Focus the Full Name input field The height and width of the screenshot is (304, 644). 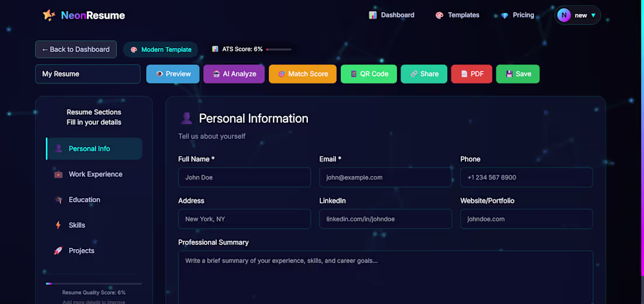244,177
